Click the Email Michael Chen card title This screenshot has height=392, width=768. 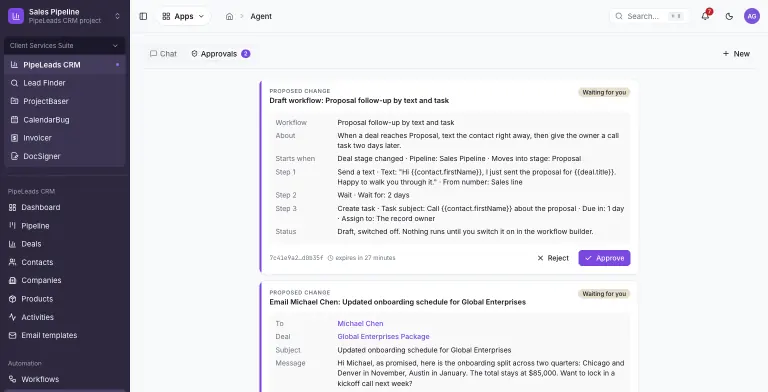397,302
